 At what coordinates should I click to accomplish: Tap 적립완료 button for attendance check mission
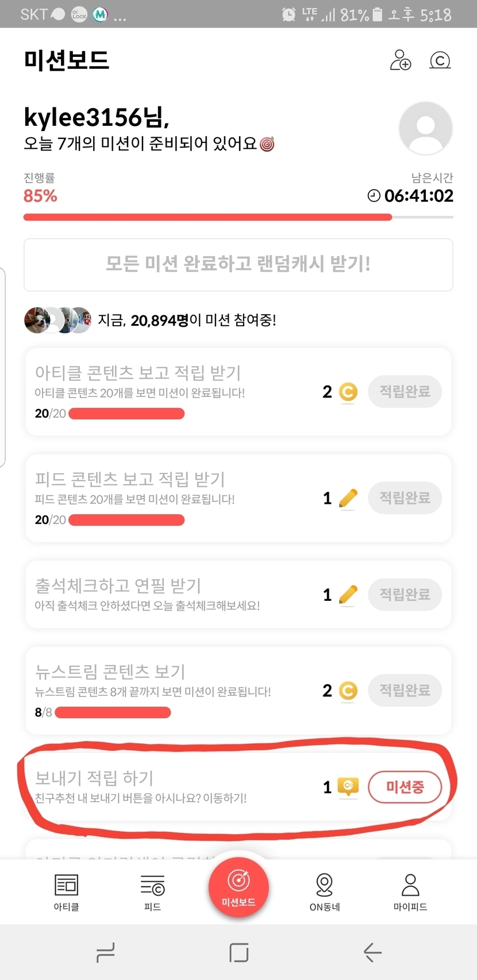coord(405,595)
